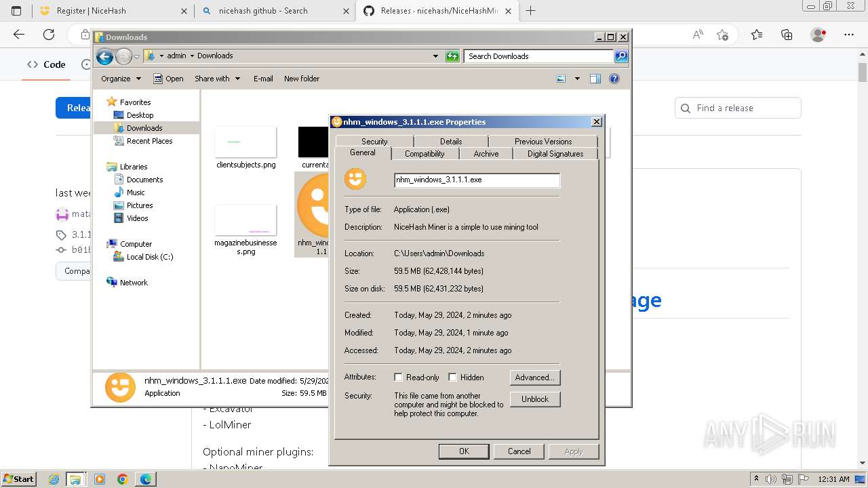Click E-mail in explorer toolbar
This screenshot has width=868, height=488.
(x=263, y=79)
